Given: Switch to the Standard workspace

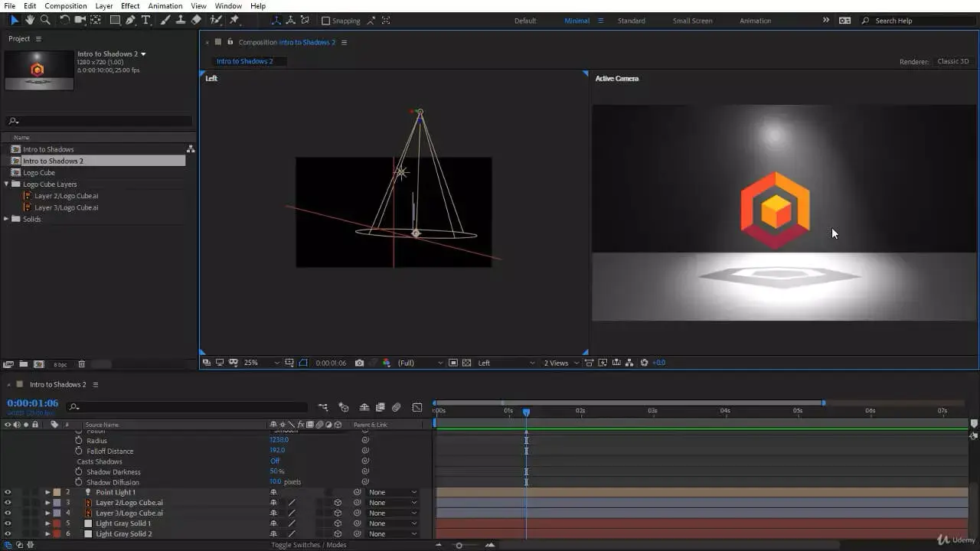Looking at the screenshot, I should [x=632, y=21].
